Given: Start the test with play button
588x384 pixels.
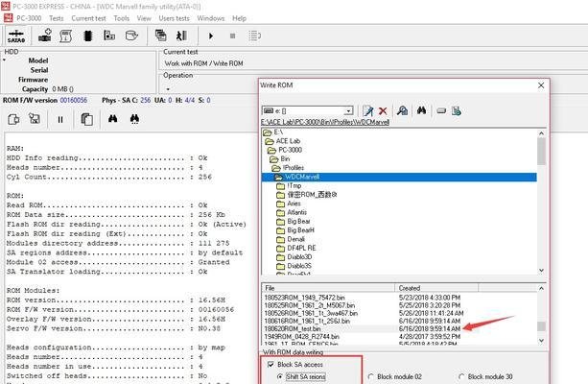Looking at the screenshot, I should [x=211, y=36].
